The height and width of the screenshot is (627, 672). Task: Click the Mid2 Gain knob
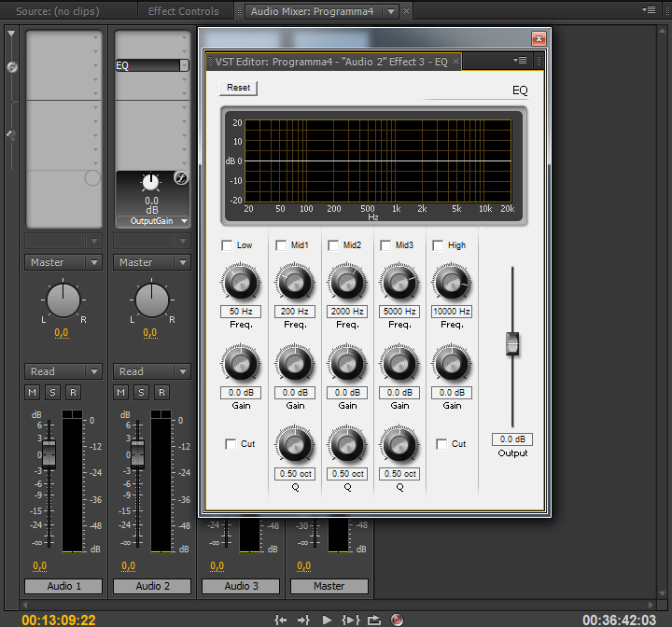pos(347,364)
